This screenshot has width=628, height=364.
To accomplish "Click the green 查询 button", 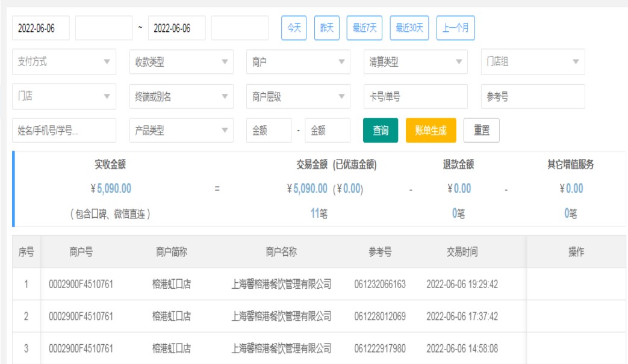I will [x=381, y=131].
